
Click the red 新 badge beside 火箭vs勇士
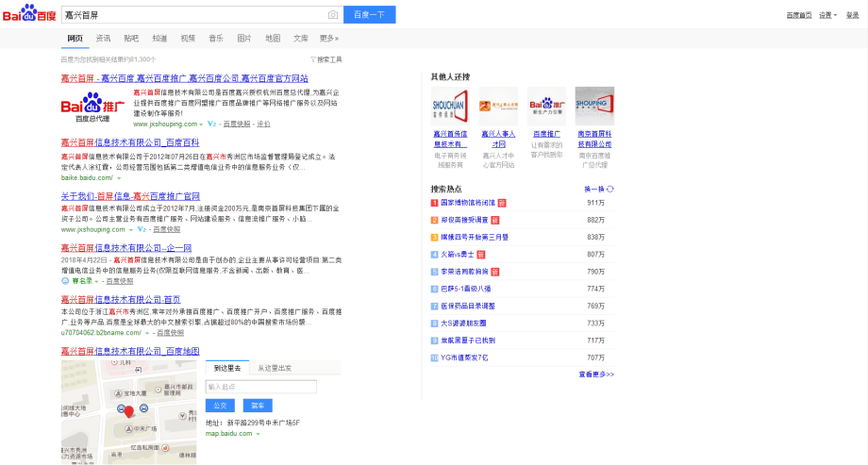pos(481,255)
